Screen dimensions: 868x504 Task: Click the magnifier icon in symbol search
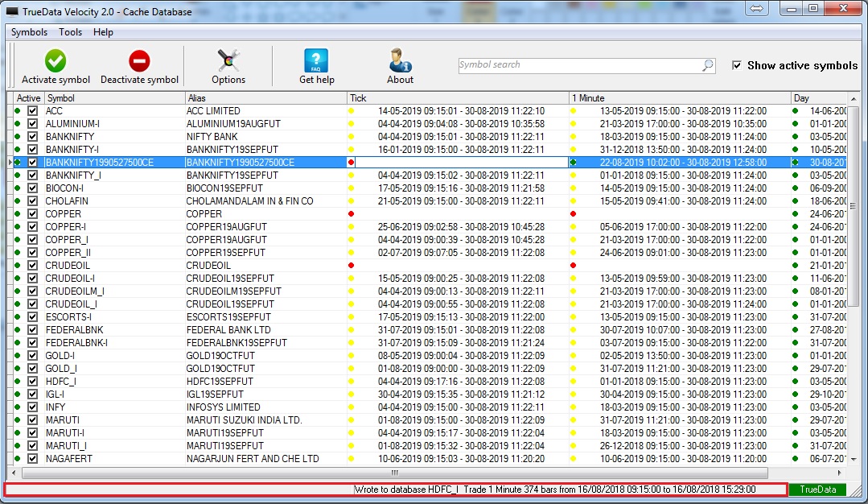707,65
